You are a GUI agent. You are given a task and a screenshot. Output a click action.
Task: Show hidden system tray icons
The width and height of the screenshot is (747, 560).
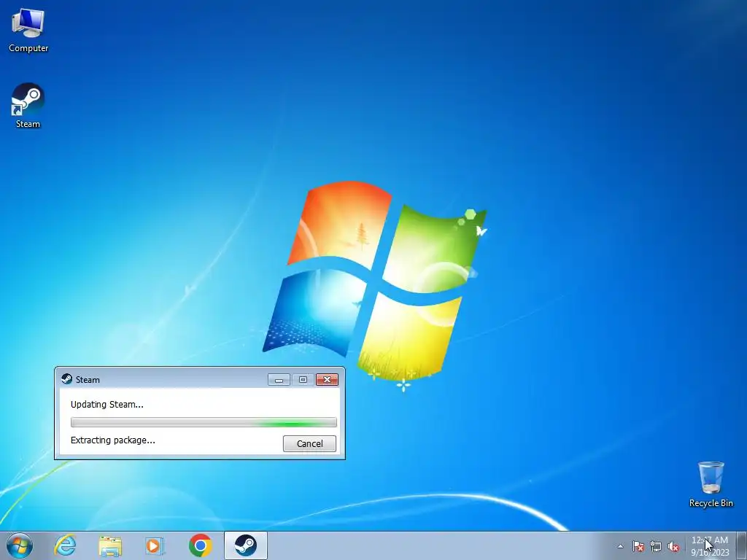click(620, 546)
